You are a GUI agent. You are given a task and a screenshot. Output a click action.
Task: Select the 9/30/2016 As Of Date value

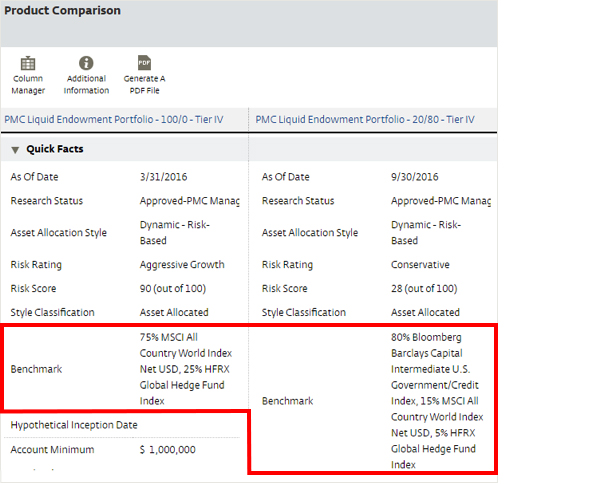pos(415,177)
